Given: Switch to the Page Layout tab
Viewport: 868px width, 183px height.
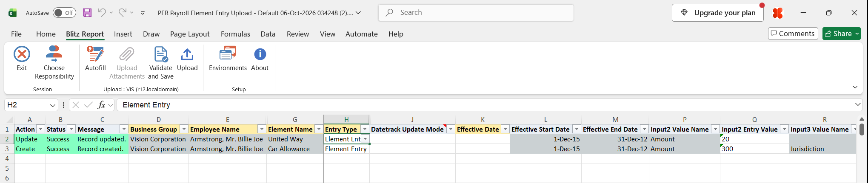Looking at the screenshot, I should (190, 34).
